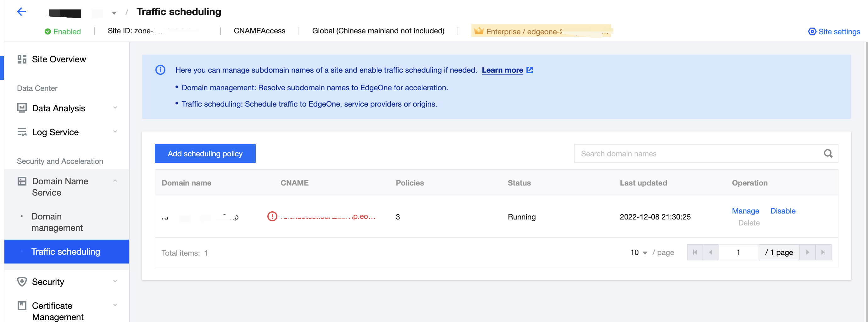Click the Add scheduling policy button

pos(205,153)
